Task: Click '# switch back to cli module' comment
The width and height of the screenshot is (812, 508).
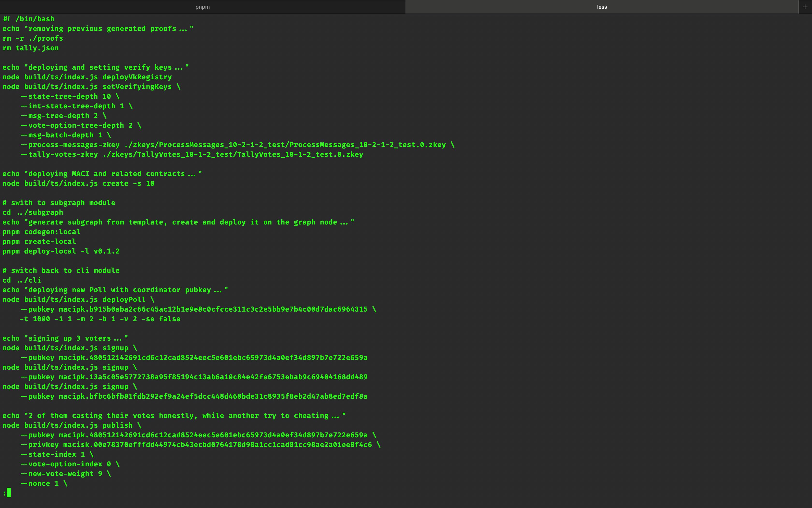Action: click(61, 270)
